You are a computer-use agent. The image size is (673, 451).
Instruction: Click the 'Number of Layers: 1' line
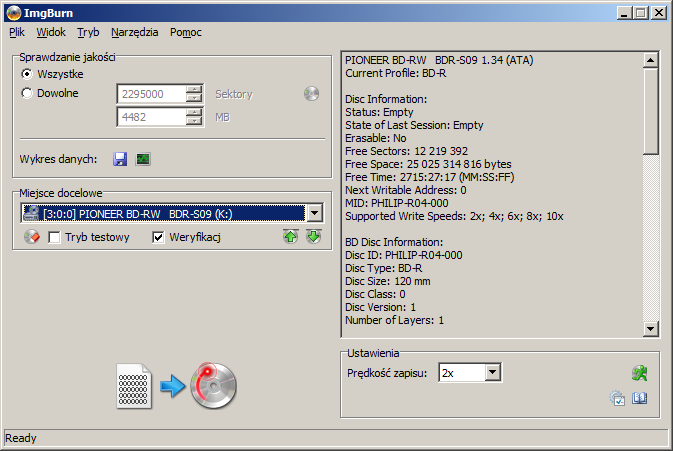click(x=394, y=320)
